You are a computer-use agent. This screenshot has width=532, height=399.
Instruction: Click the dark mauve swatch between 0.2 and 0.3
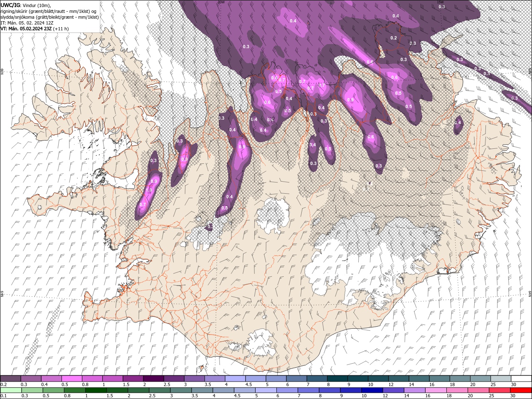(11, 378)
